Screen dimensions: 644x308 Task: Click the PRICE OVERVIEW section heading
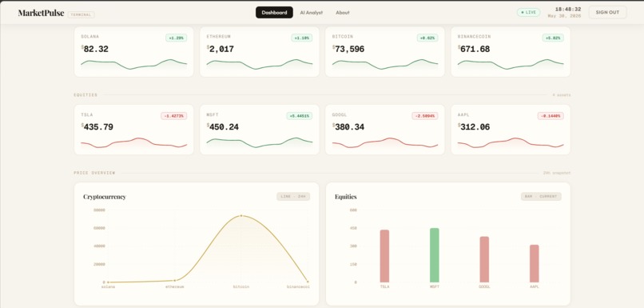coord(94,173)
